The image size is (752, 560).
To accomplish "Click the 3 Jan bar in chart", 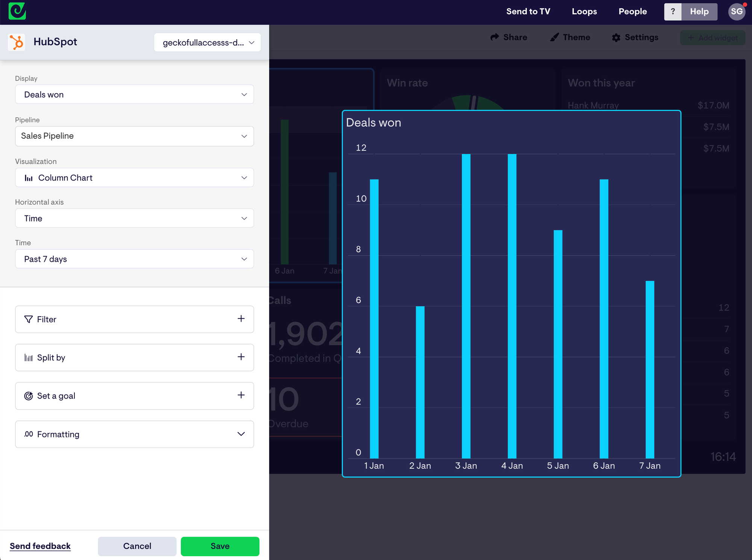I will (x=466, y=305).
